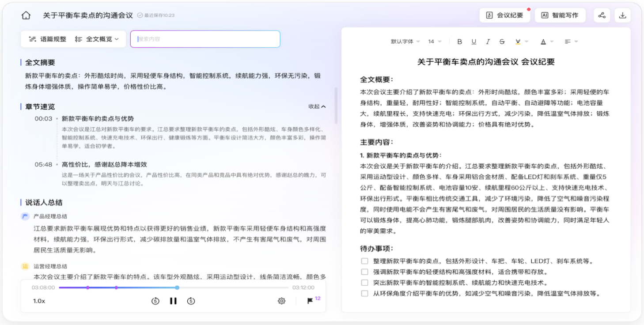Check the 整理新款平衡车的卖点 to-do item
The image size is (644, 325).
[364, 261]
